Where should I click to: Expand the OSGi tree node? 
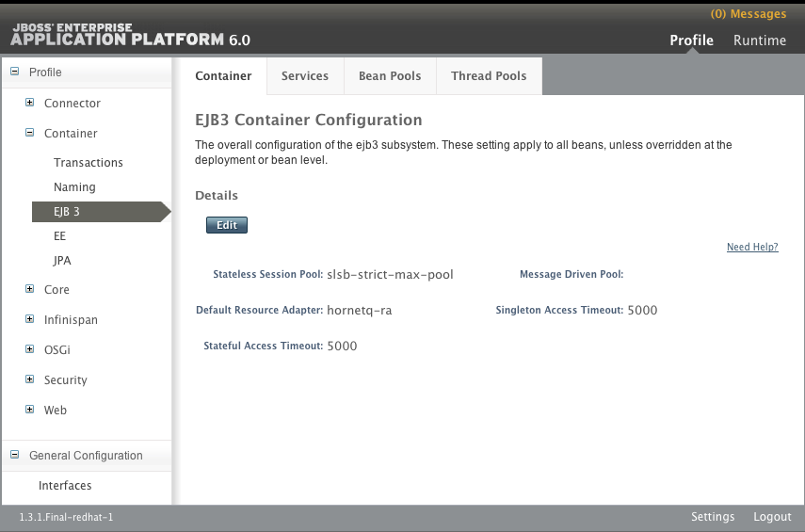[x=30, y=349]
